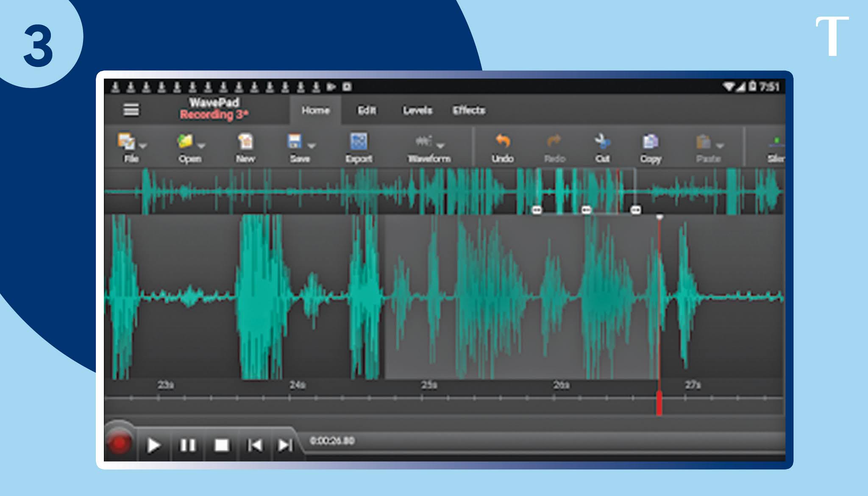
Task: Click the middle overview range handle
Action: [586, 210]
